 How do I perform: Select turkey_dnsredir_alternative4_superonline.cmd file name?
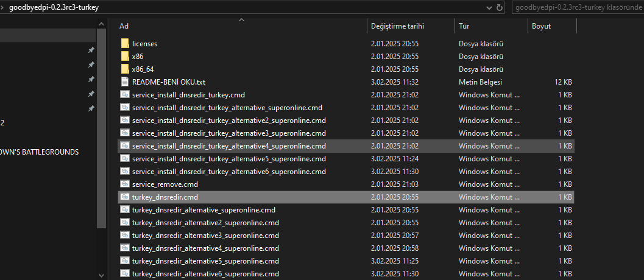tap(206, 248)
